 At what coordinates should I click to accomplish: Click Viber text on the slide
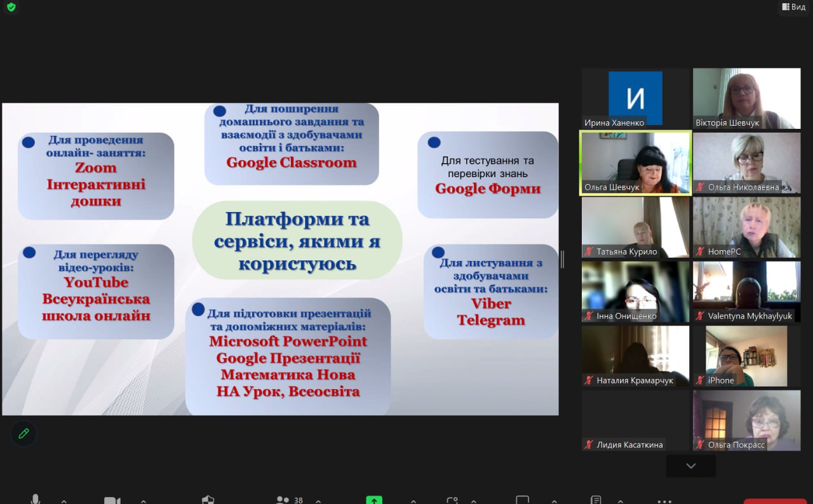point(491,303)
